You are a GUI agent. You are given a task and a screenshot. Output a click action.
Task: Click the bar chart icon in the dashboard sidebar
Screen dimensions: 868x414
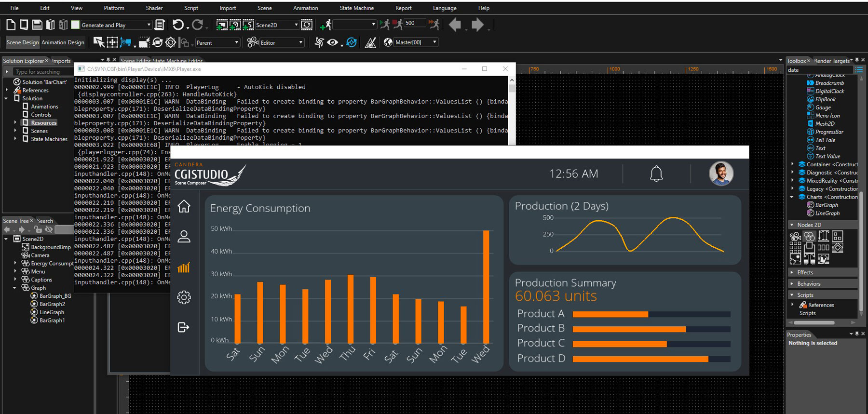pyautogui.click(x=184, y=267)
